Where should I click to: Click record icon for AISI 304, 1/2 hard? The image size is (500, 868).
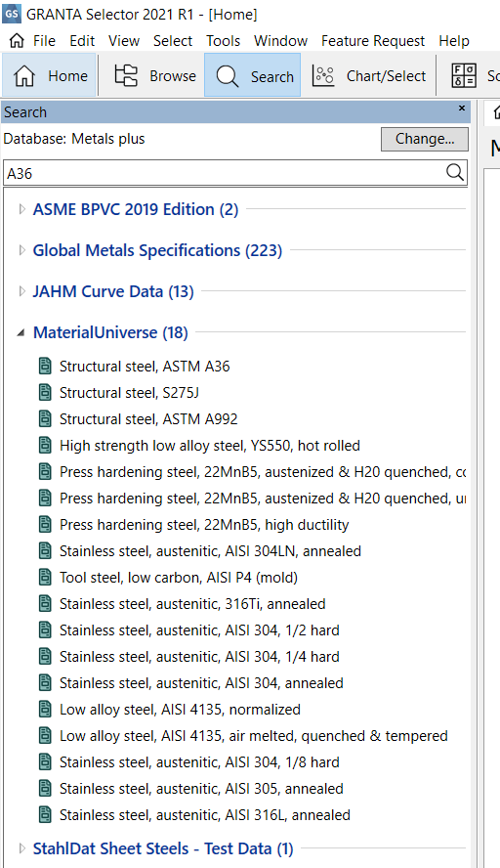coord(45,630)
